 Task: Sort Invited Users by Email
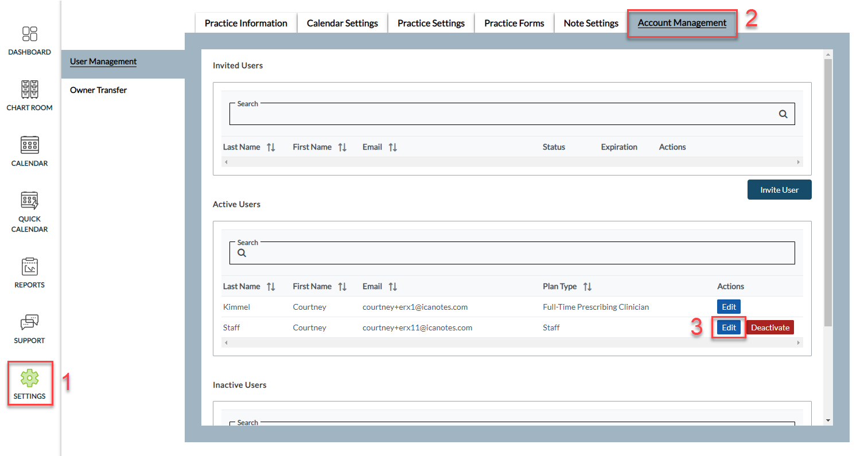[393, 147]
